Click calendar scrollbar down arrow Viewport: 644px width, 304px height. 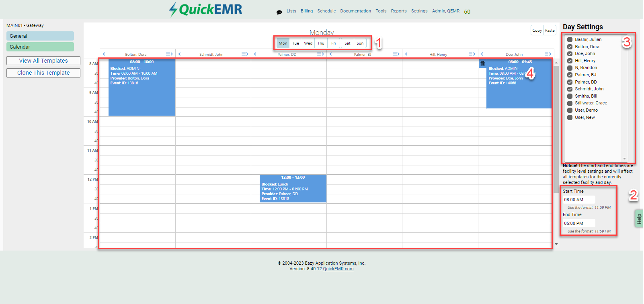click(556, 244)
